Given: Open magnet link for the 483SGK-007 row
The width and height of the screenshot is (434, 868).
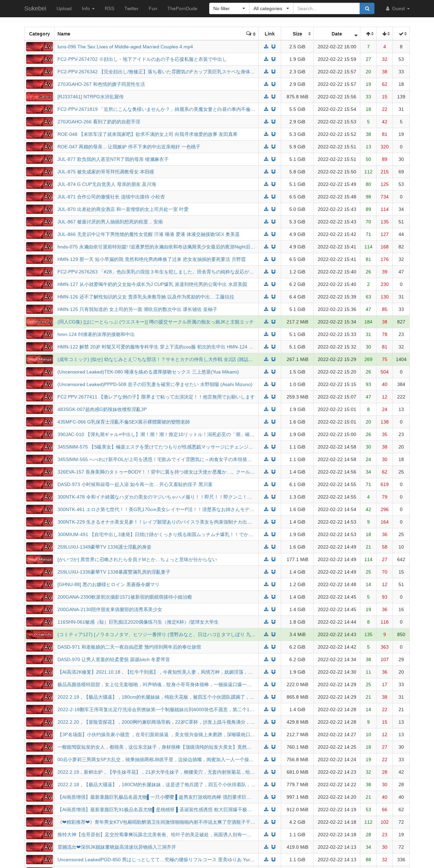Looking at the screenshot, I should [273, 409].
